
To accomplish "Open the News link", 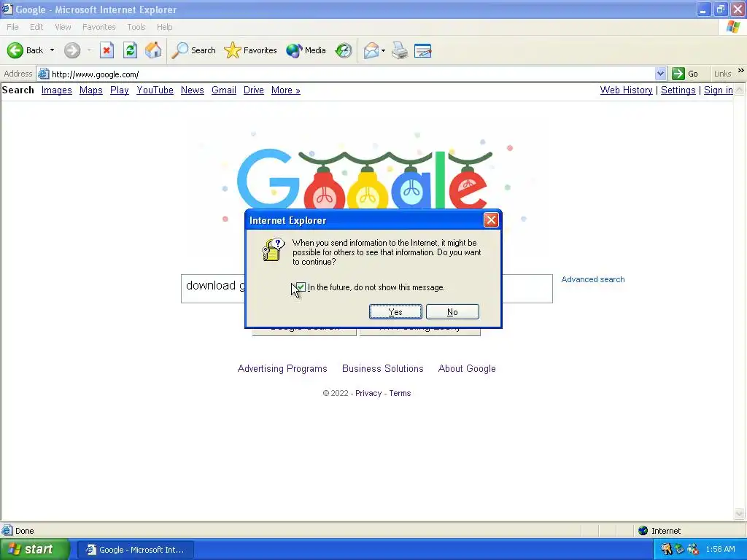I will coord(193,90).
